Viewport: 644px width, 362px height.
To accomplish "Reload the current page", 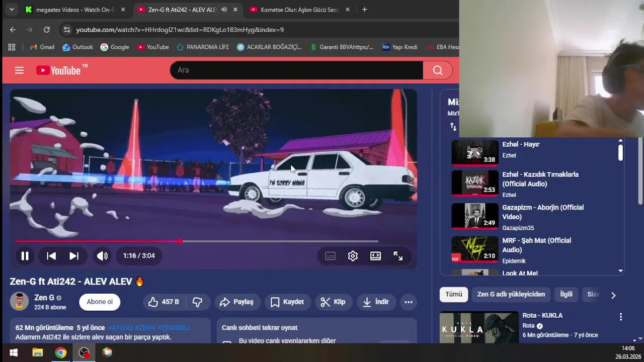I will tap(47, 30).
